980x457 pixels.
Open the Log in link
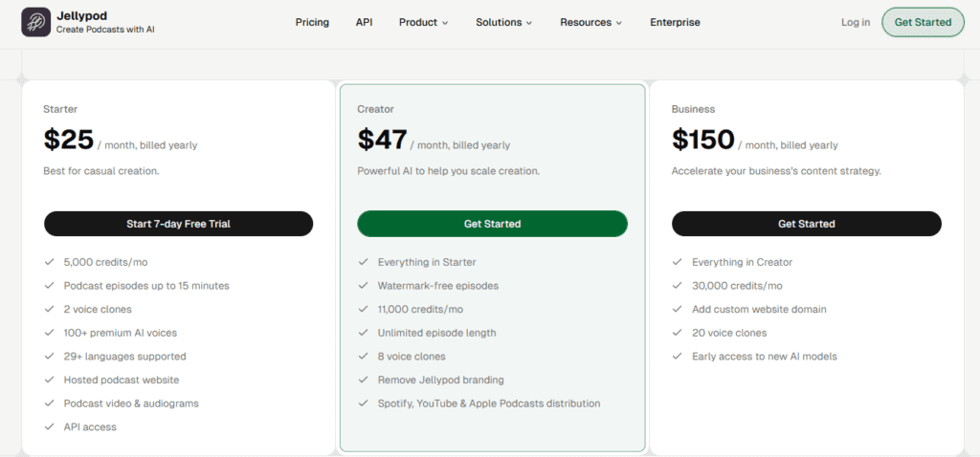856,22
